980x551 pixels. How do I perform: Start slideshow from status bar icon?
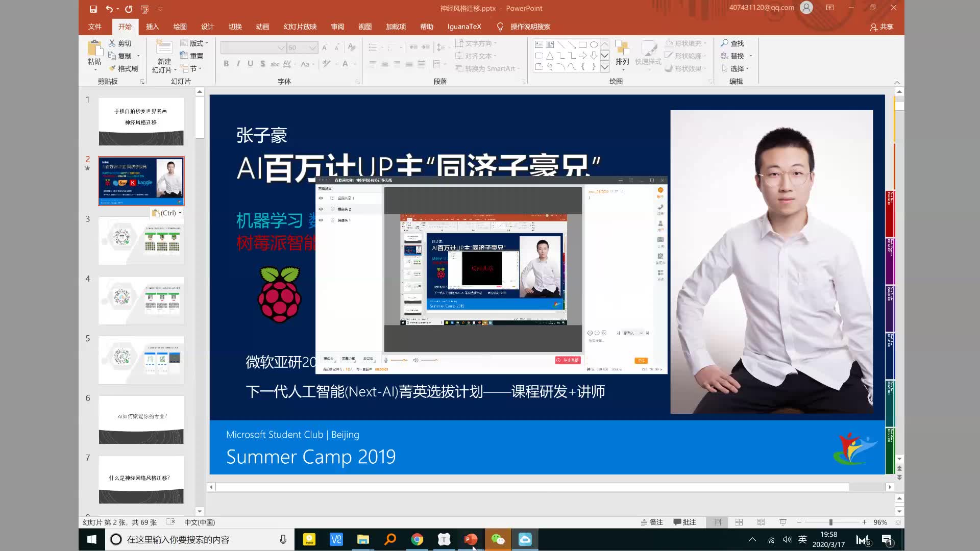pos(782,522)
